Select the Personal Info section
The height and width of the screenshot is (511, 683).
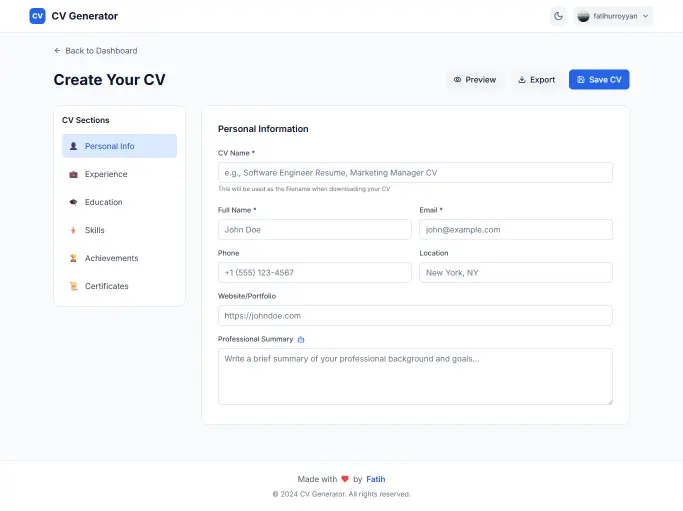pos(119,146)
